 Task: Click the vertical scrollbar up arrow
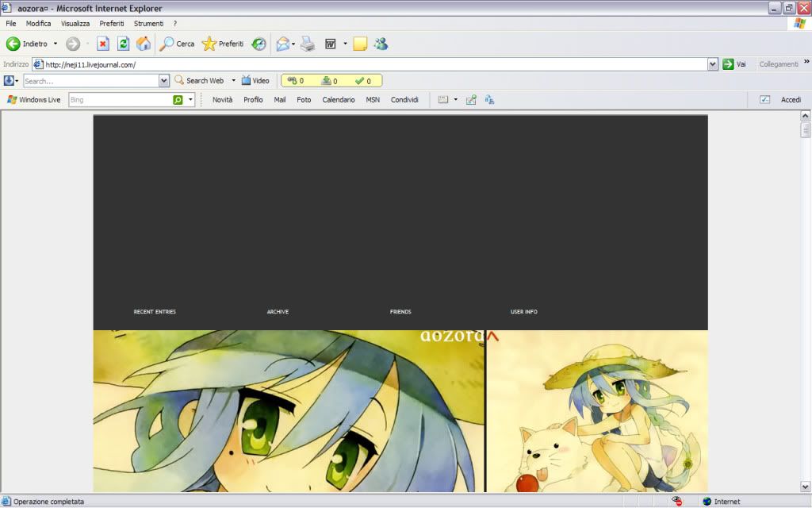click(x=806, y=116)
